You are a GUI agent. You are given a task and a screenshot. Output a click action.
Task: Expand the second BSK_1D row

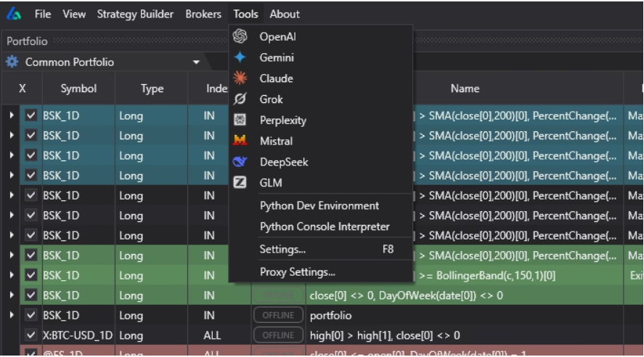point(12,136)
